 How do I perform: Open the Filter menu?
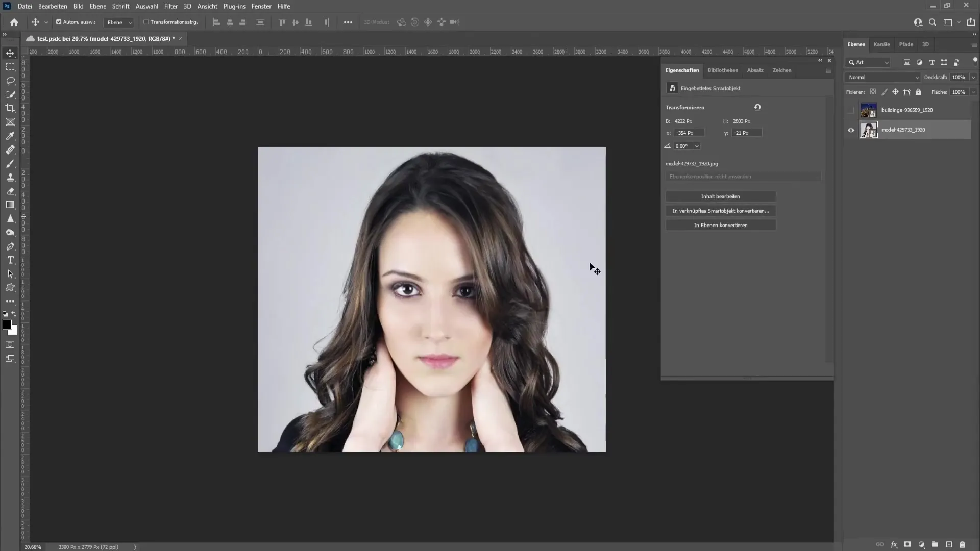[170, 6]
